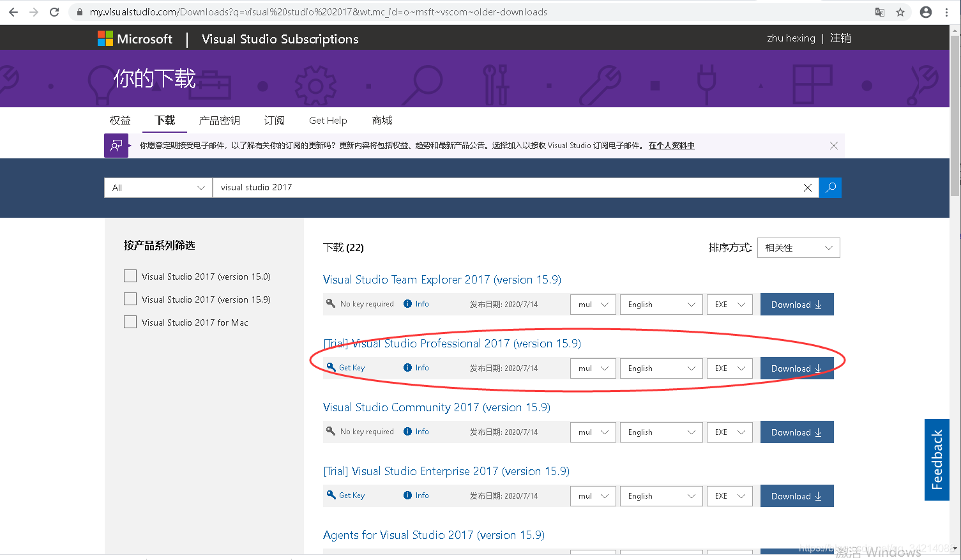
Task: Download Visual Studio Professional 2017 trial
Action: 797,368
